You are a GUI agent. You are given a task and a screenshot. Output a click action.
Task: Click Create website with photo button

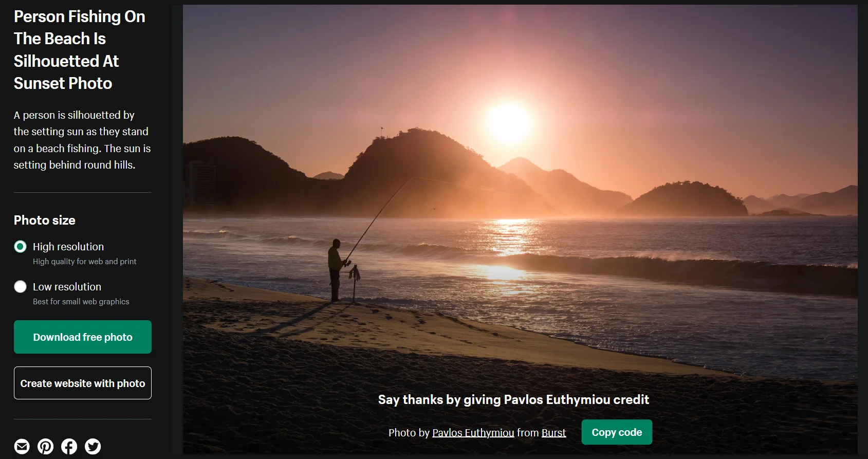(83, 383)
